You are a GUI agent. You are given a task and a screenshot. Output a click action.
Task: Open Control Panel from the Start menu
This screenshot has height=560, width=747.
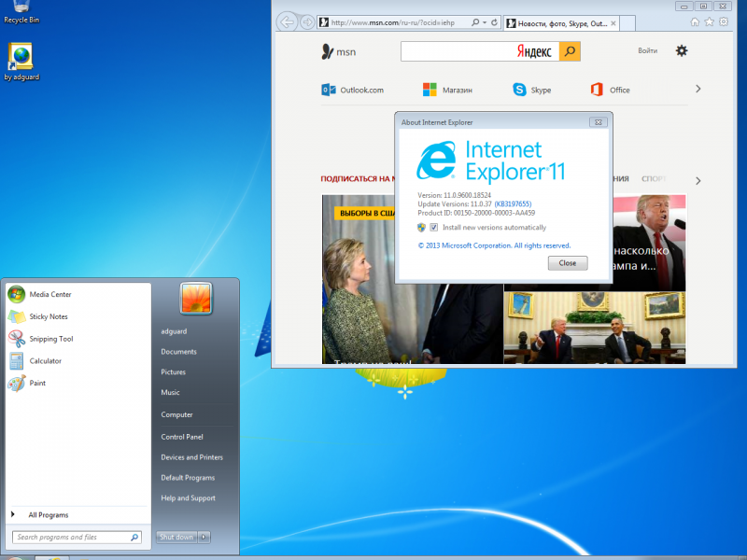point(182,437)
